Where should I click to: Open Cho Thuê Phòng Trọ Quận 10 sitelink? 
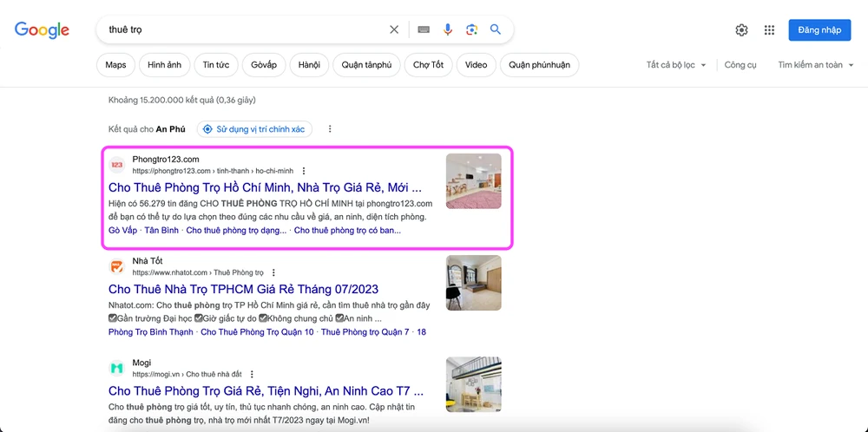tap(257, 332)
